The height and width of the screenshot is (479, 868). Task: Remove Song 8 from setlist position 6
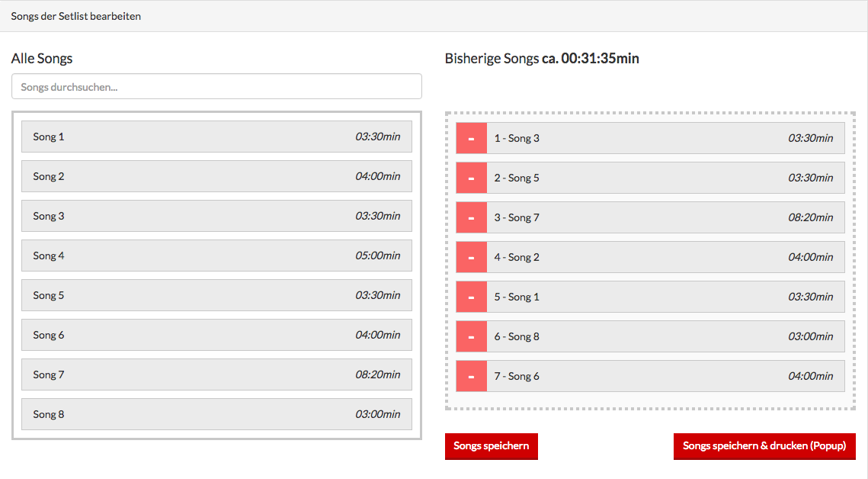471,336
